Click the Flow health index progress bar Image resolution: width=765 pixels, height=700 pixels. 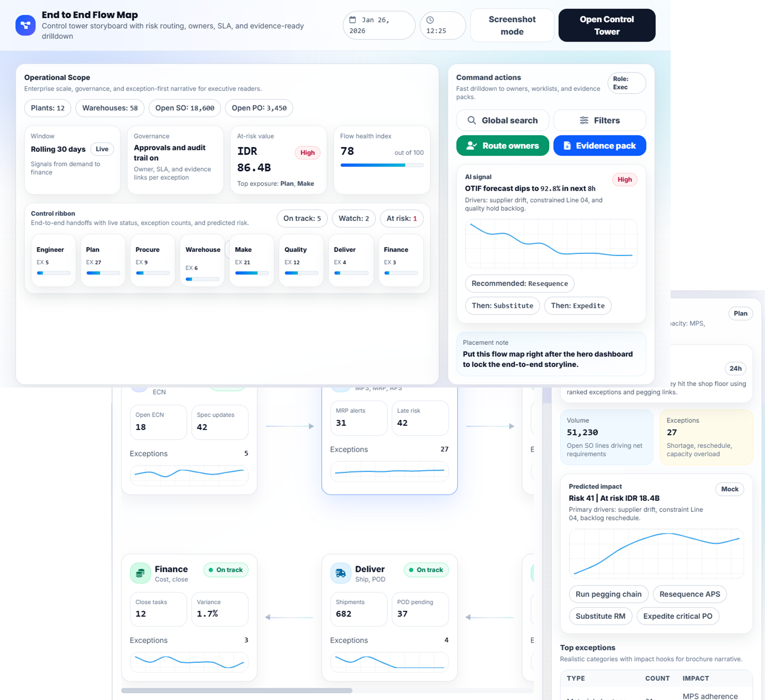382,165
